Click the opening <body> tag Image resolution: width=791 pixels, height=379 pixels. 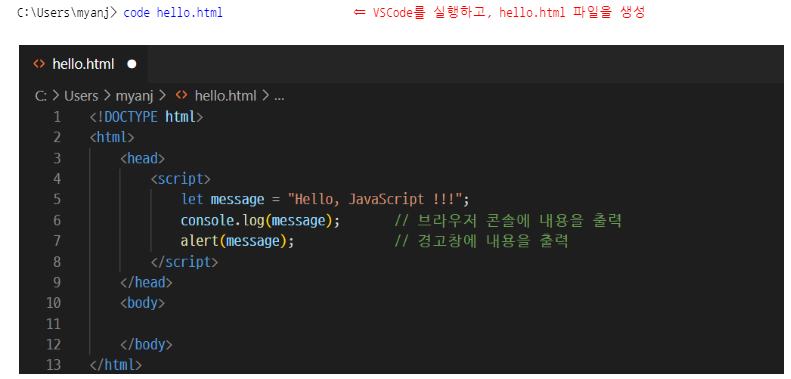[x=143, y=303]
